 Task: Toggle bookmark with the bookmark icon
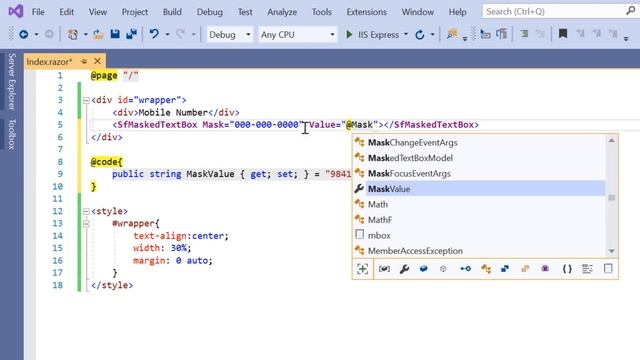point(563,34)
